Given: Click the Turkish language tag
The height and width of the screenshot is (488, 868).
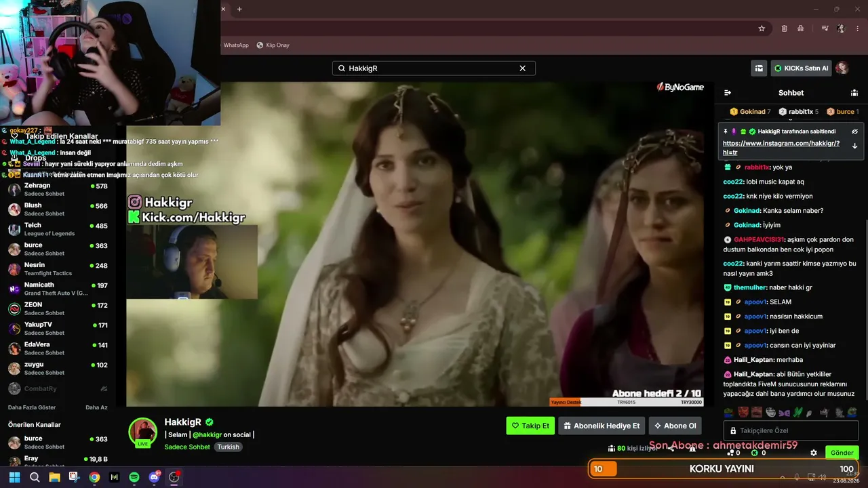Looking at the screenshot, I should tap(229, 447).
